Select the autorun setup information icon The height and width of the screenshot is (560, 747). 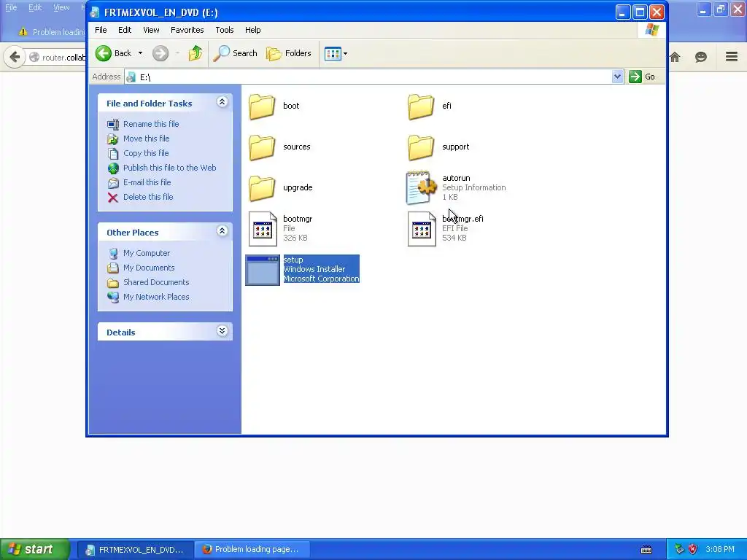pos(421,187)
